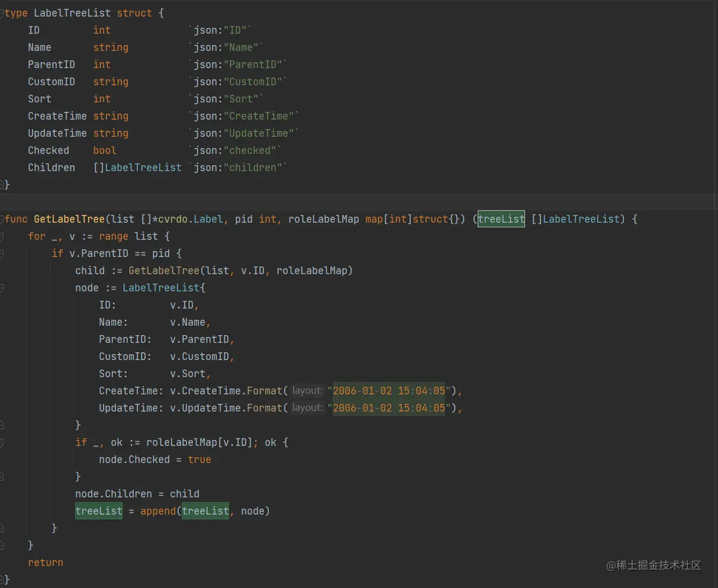The width and height of the screenshot is (718, 588).
Task: Click the 'layout:' hint on the CreateTime line
Action: tap(307, 391)
